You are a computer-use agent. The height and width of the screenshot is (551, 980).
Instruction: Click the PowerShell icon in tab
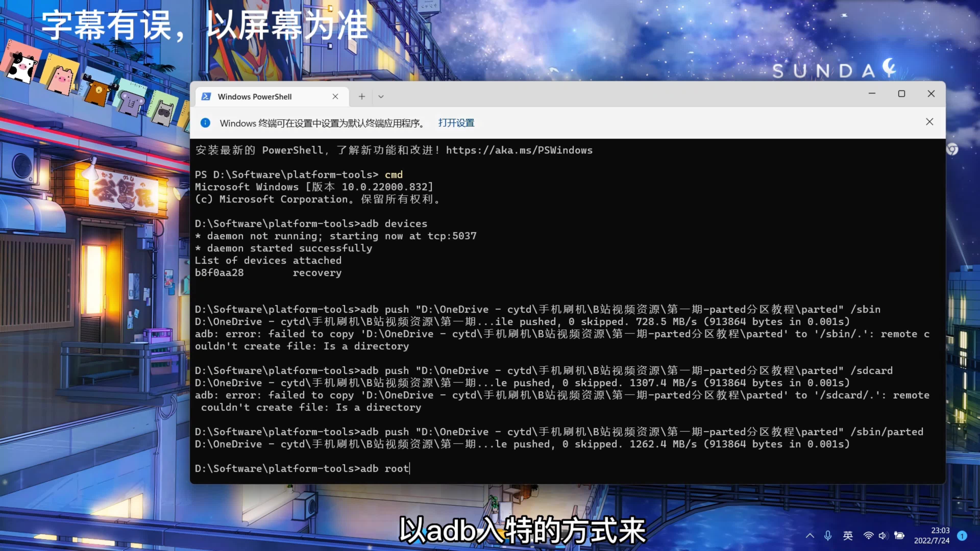click(x=206, y=97)
